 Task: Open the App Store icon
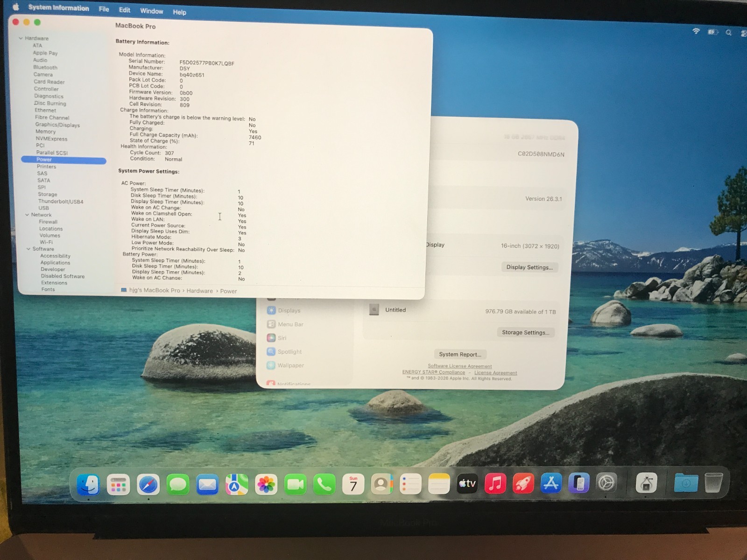point(551,483)
